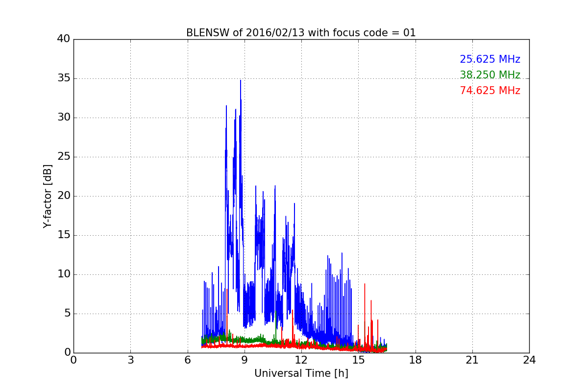Click the x-axis tick label '9'

coord(245,360)
